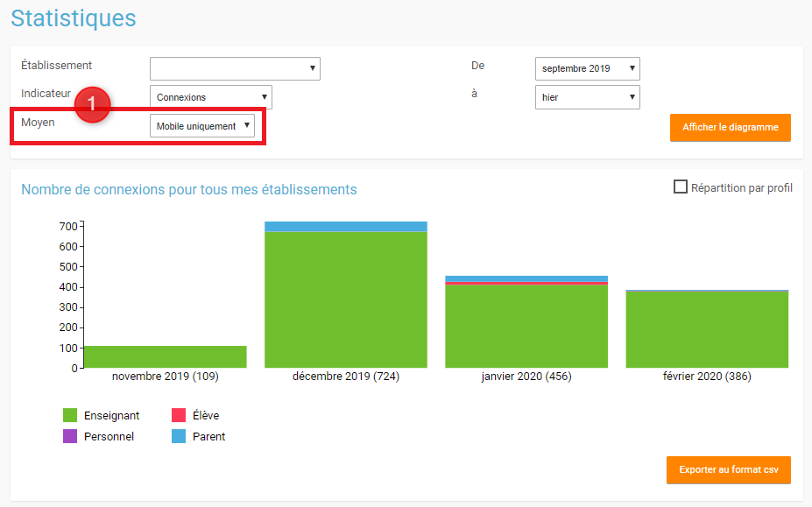Image resolution: width=812 pixels, height=507 pixels.
Task: Click blue Parent segment atop décembre bar
Action: (x=346, y=227)
